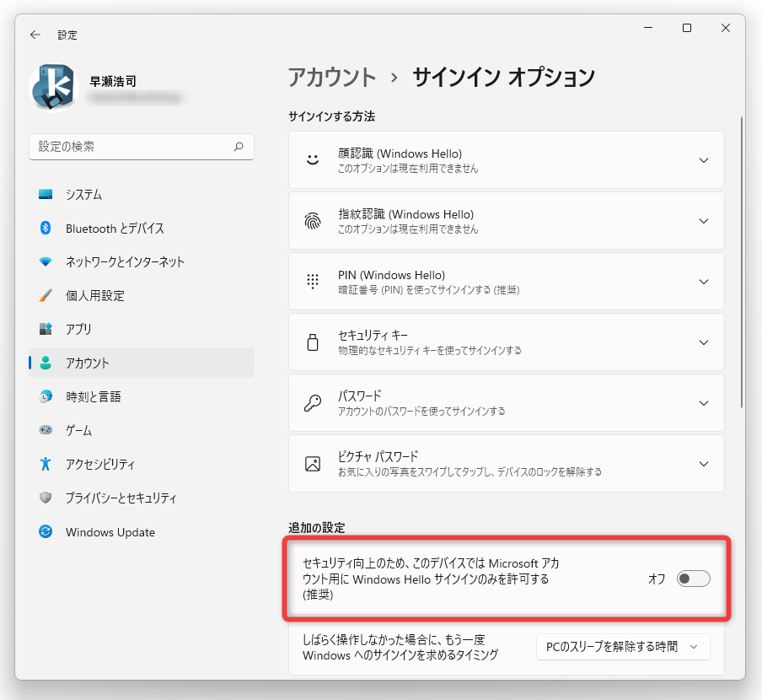Viewport: 762px width, 700px height.
Task: Click the vertical scrollbar thumb
Action: point(742,262)
